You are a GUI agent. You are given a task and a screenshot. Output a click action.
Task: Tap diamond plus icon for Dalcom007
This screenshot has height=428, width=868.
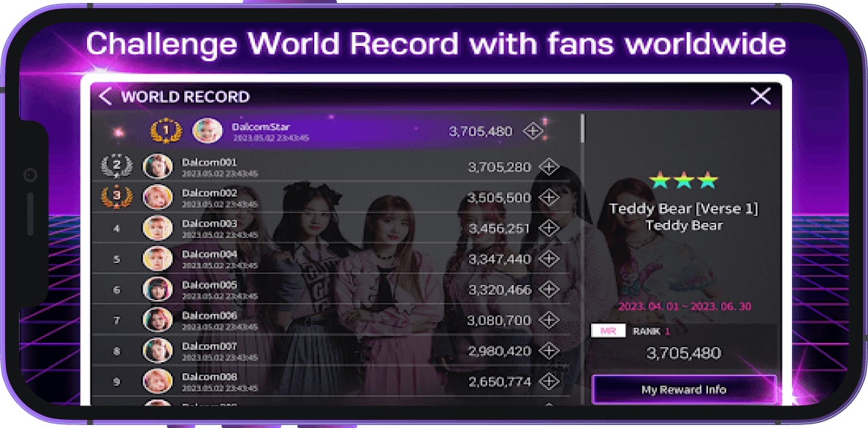[549, 351]
